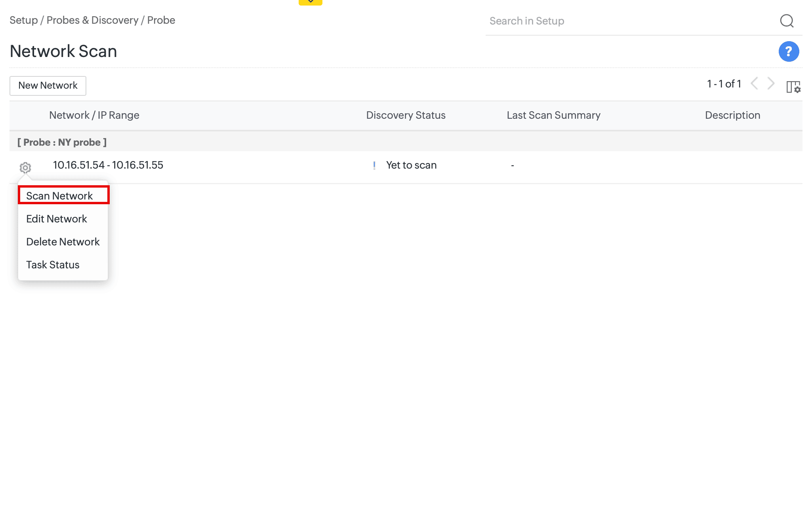Focus the Search in Setup field
The height and width of the screenshot is (509, 812).
(630, 21)
